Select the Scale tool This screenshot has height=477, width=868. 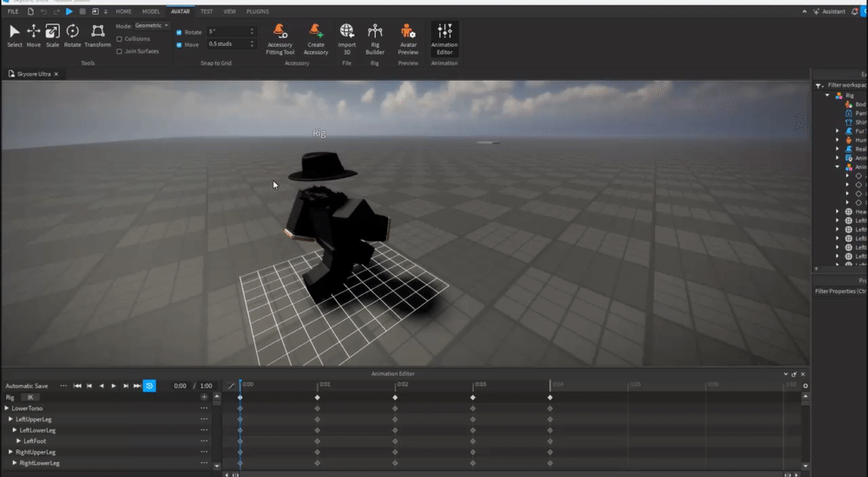(53, 36)
